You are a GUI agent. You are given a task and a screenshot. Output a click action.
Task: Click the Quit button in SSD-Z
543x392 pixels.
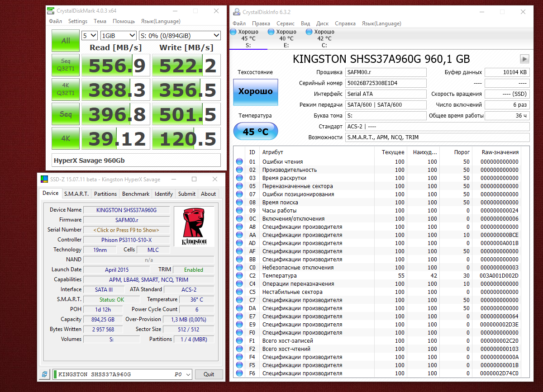click(209, 374)
